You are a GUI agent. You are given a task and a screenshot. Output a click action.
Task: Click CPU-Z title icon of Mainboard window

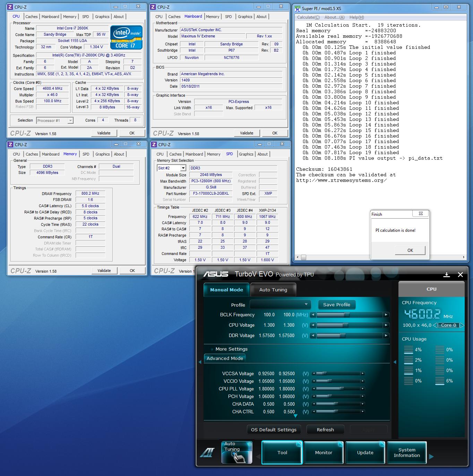point(153,7)
